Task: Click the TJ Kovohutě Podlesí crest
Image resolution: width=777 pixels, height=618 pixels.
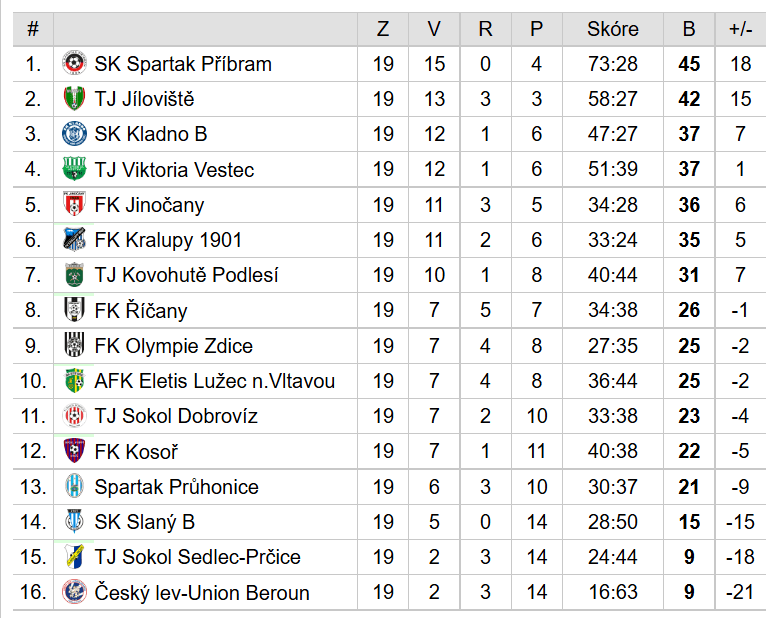Action: click(x=74, y=275)
